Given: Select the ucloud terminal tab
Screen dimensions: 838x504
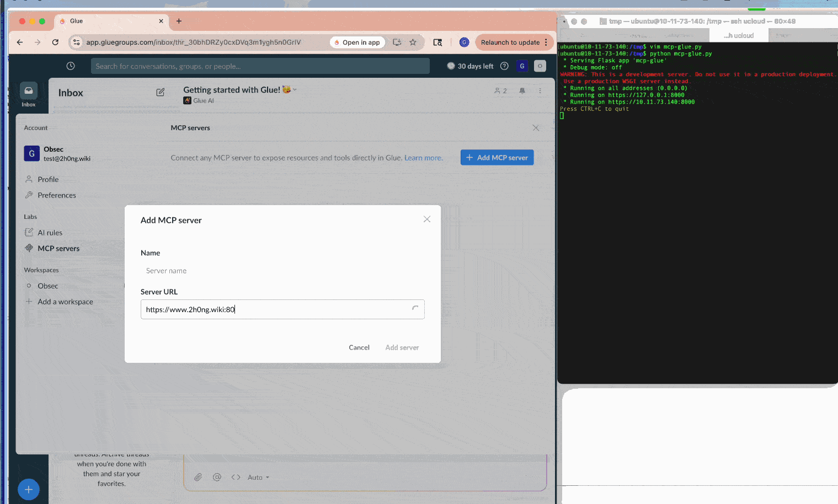Looking at the screenshot, I should pyautogui.click(x=739, y=35).
